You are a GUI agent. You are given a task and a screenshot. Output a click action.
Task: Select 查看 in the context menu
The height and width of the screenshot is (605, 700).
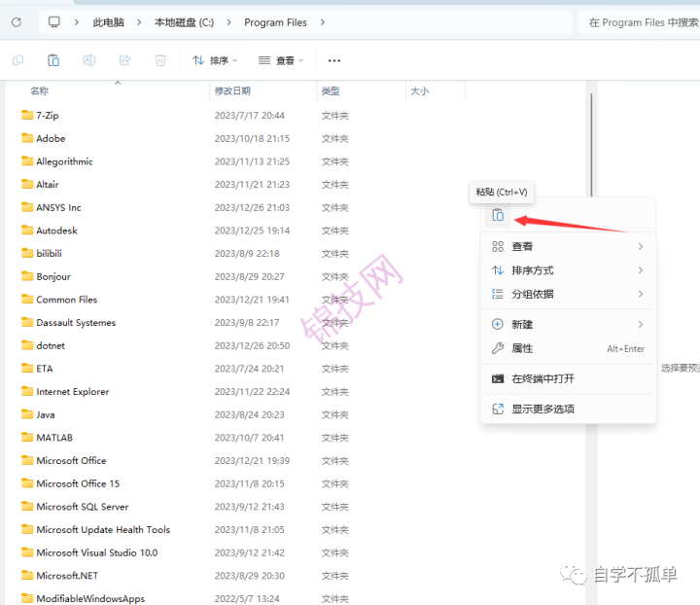coord(569,246)
